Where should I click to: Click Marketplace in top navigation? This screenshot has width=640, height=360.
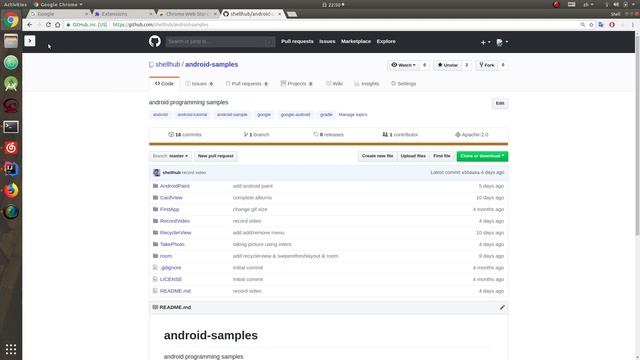point(356,41)
